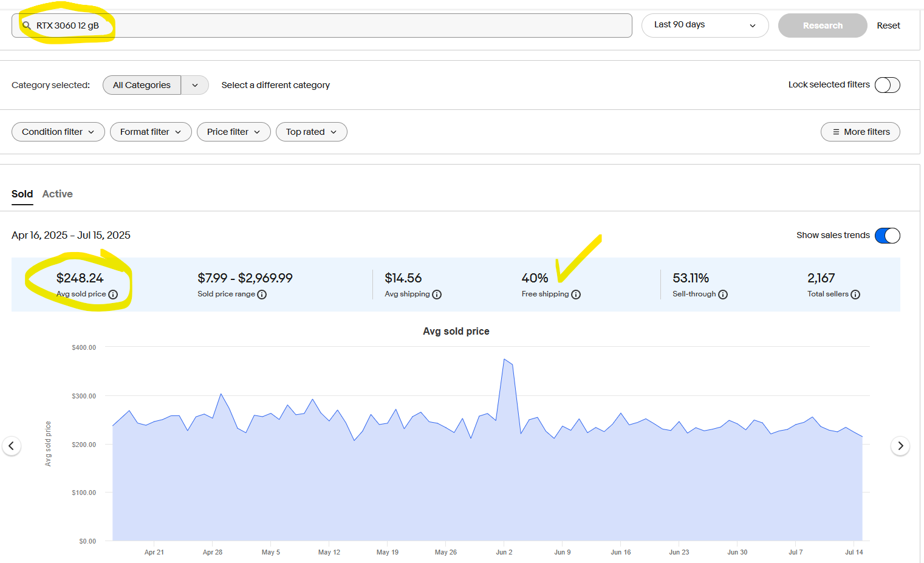Click the $200.00 y-axis label
924x563 pixels.
pos(84,445)
